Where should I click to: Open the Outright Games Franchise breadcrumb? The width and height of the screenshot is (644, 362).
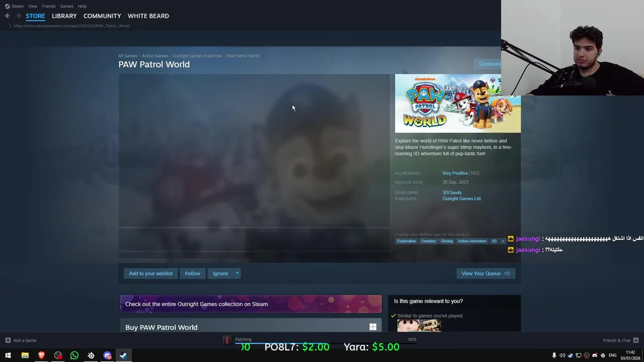[197, 56]
